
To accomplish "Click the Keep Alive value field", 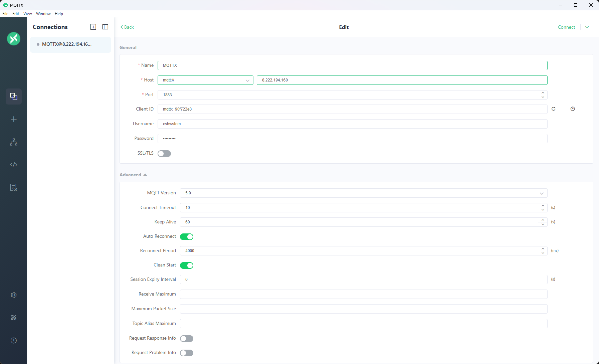I will click(359, 222).
